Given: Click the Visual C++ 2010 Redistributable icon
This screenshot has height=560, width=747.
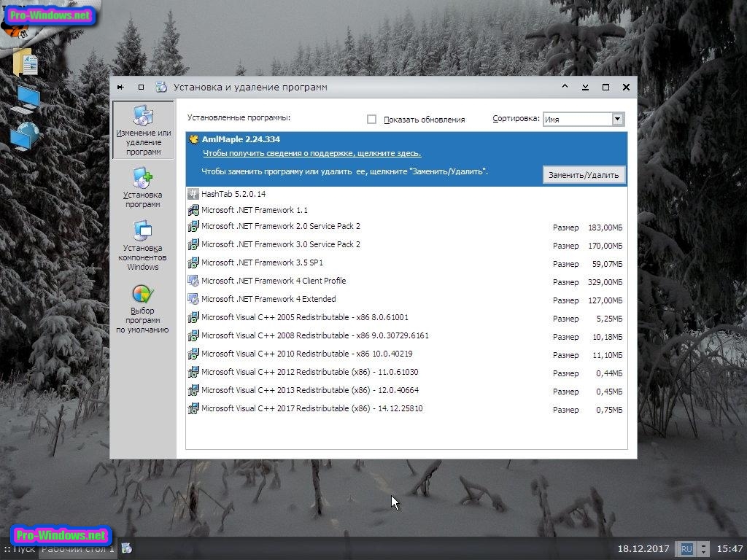Looking at the screenshot, I should pos(193,354).
